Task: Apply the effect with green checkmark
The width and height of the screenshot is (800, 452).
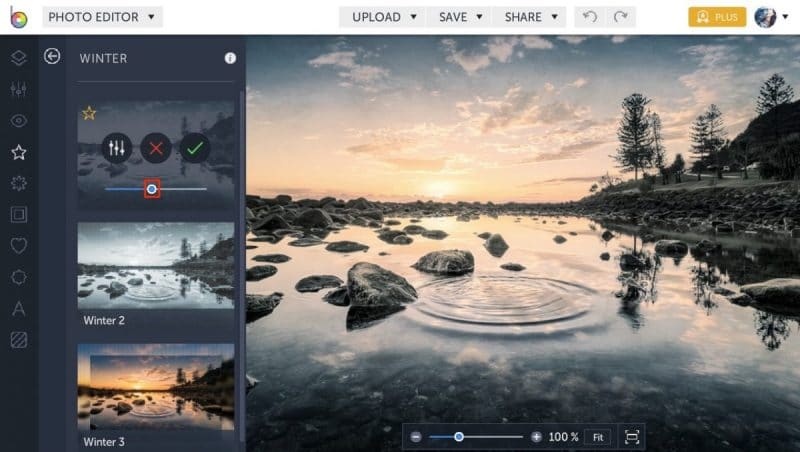Action: [195, 148]
